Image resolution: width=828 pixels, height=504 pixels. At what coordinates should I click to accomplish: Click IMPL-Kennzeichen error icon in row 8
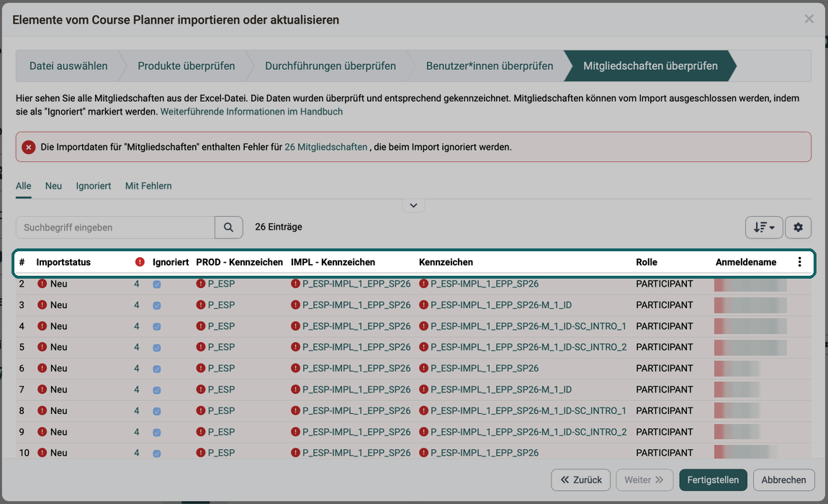tap(296, 410)
